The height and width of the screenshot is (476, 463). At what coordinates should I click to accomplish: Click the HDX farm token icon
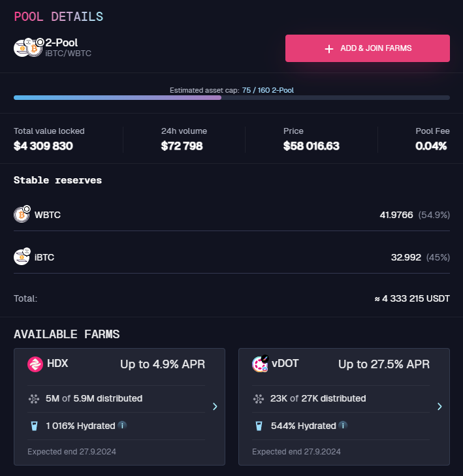35,364
